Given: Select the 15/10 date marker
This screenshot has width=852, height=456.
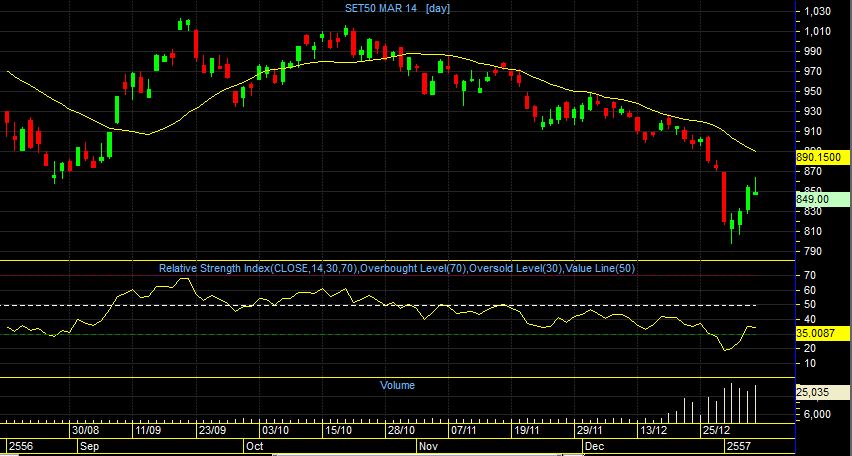Looking at the screenshot, I should [x=339, y=431].
